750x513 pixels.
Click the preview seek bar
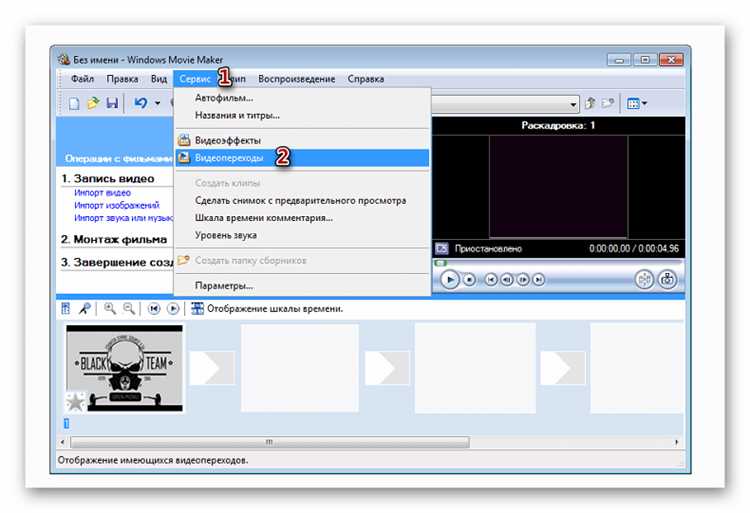559,263
